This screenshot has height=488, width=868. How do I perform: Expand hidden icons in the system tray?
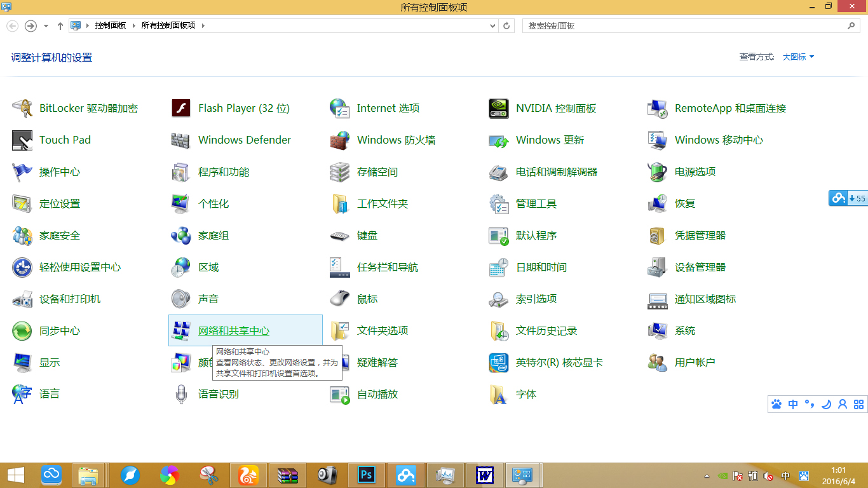(707, 477)
